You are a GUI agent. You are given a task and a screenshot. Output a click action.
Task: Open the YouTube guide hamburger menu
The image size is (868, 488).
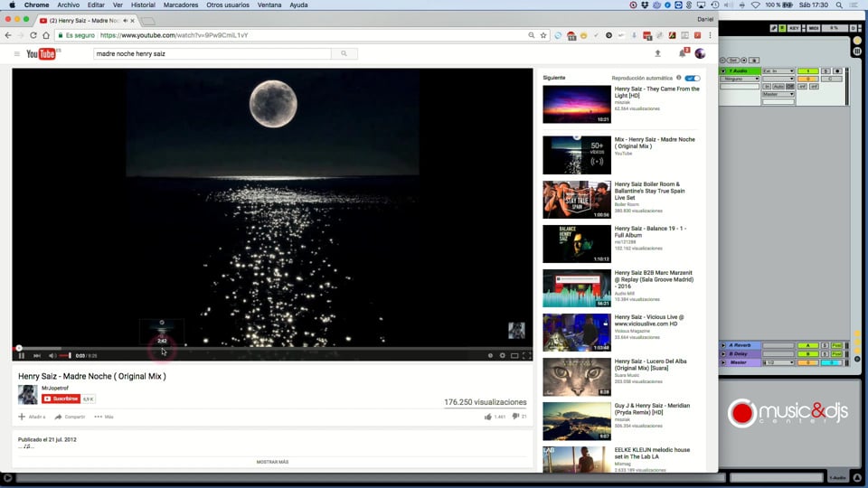(x=16, y=53)
